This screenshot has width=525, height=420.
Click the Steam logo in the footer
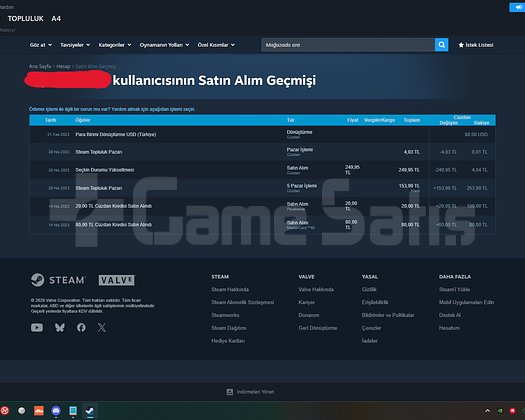coord(58,280)
